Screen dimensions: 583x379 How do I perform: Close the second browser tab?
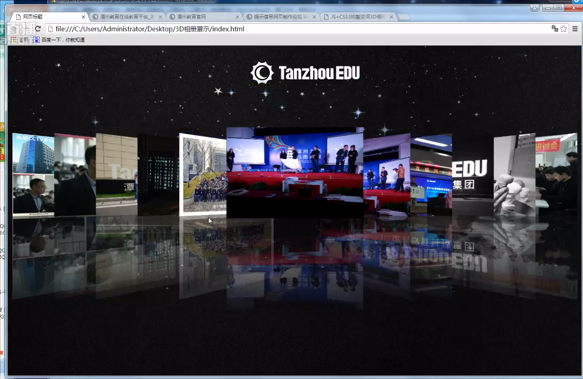coord(161,17)
